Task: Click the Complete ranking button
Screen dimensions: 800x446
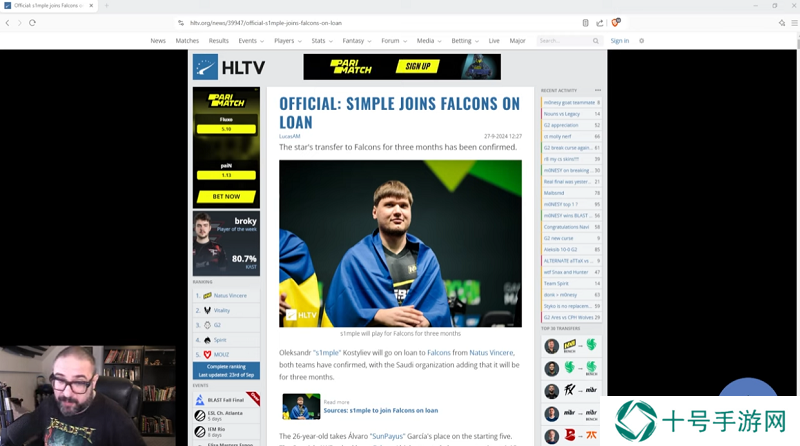Action: (x=226, y=370)
